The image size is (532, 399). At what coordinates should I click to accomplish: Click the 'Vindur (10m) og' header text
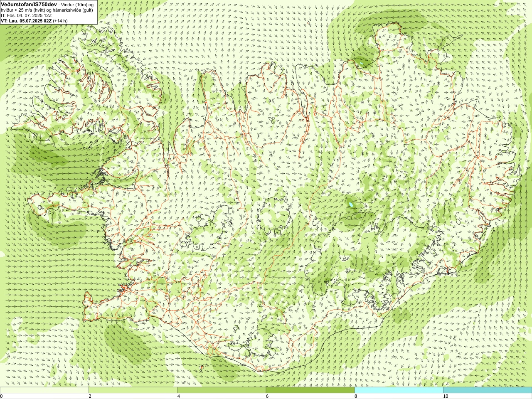click(77, 4)
